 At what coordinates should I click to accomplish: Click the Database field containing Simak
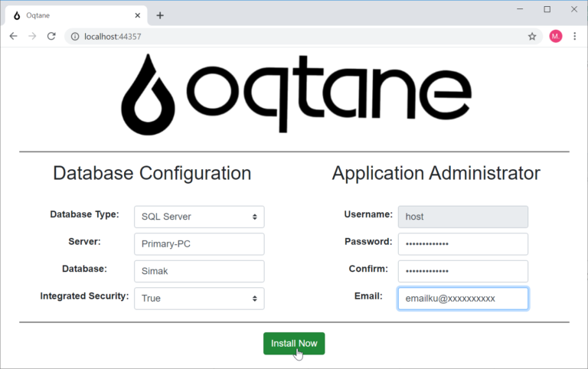pyautogui.click(x=199, y=271)
